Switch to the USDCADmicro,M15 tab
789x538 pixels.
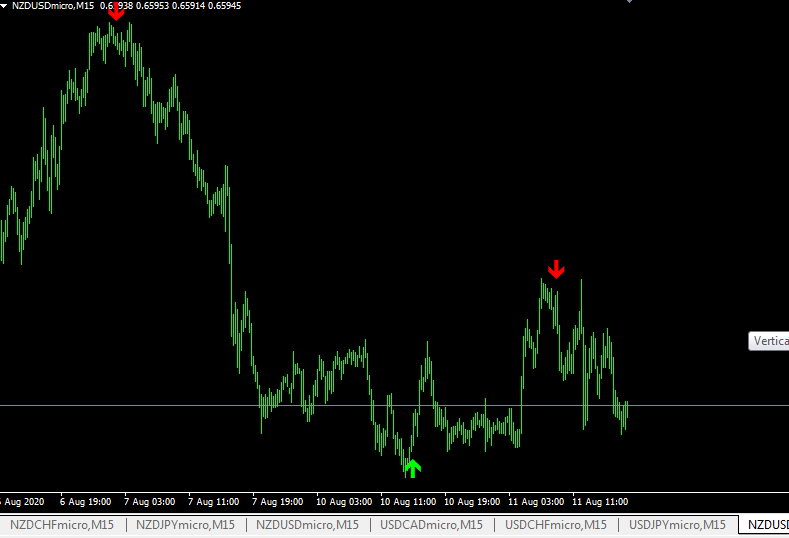pyautogui.click(x=430, y=525)
